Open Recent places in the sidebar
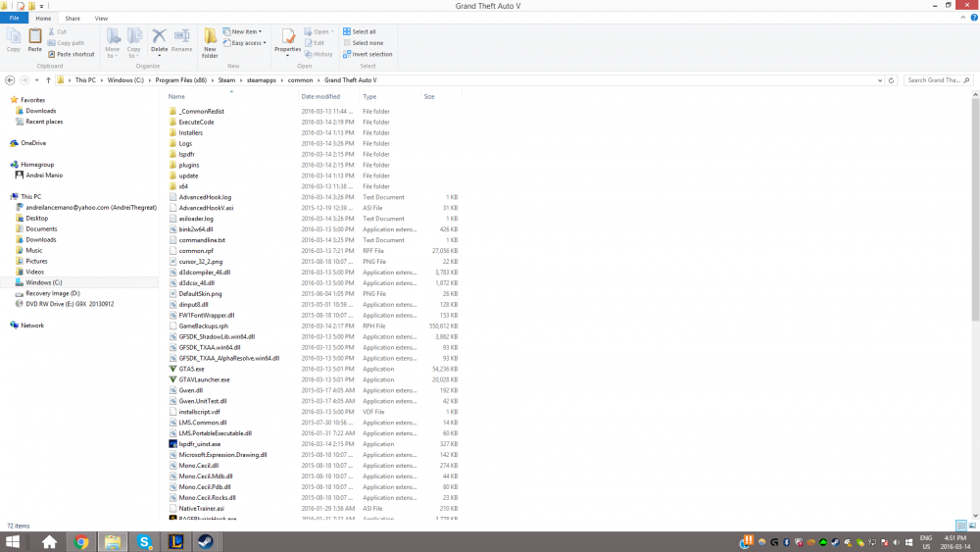980x552 pixels. 44,122
